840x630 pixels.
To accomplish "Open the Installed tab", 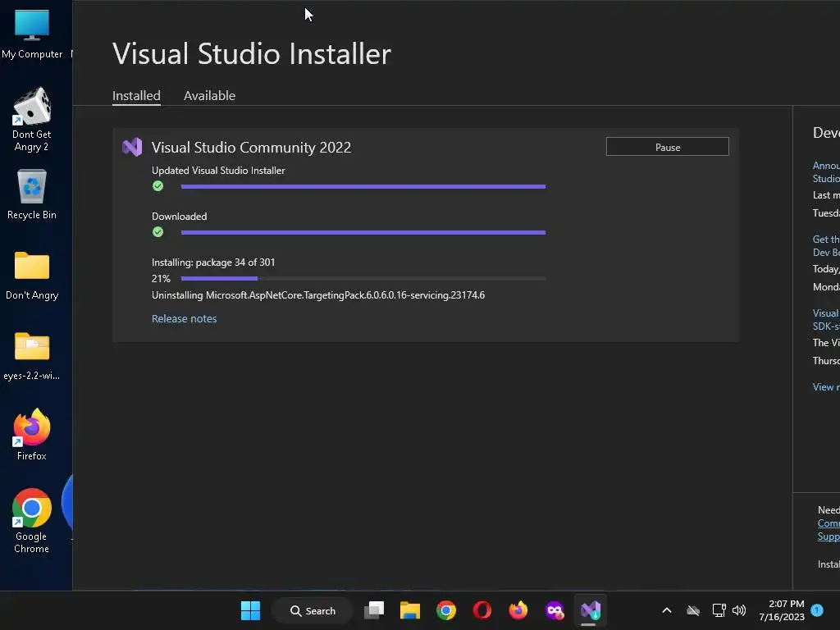I will click(x=136, y=95).
